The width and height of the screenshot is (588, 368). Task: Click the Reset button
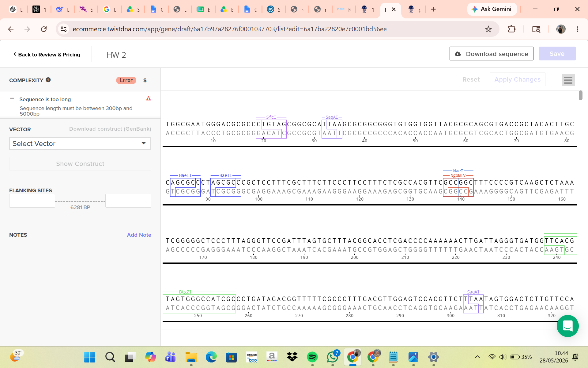coord(471,79)
